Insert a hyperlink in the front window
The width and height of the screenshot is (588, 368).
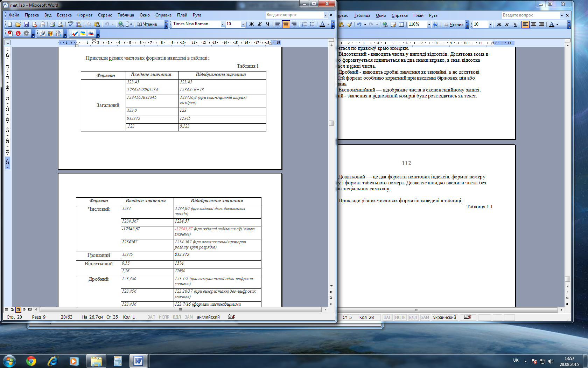coord(121,24)
